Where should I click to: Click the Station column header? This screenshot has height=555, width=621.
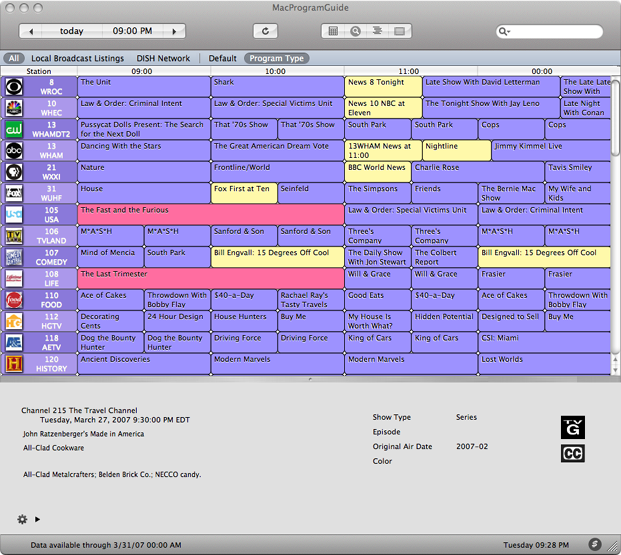(39, 71)
